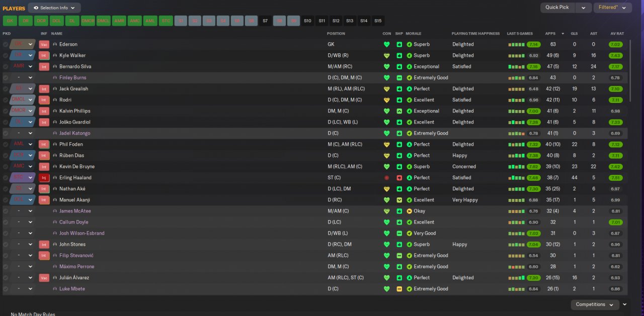Click Jack Grealish's Perfect morale icon
The width and height of the screenshot is (644, 316).
click(409, 89)
